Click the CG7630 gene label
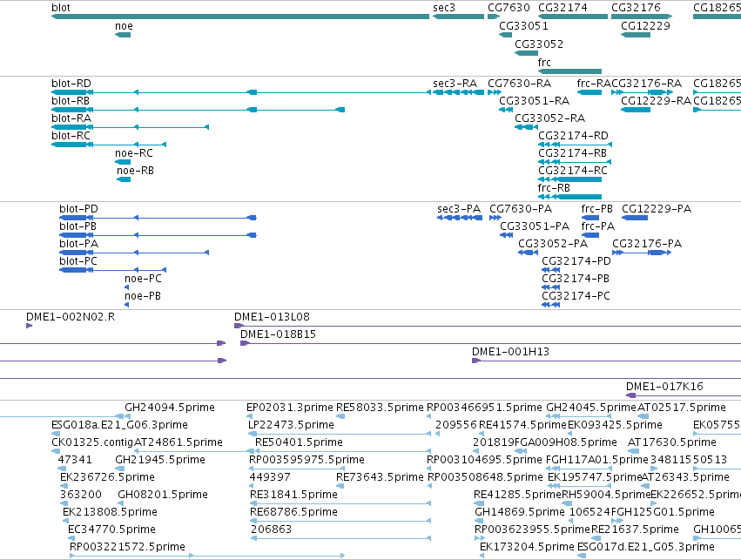 tap(509, 8)
